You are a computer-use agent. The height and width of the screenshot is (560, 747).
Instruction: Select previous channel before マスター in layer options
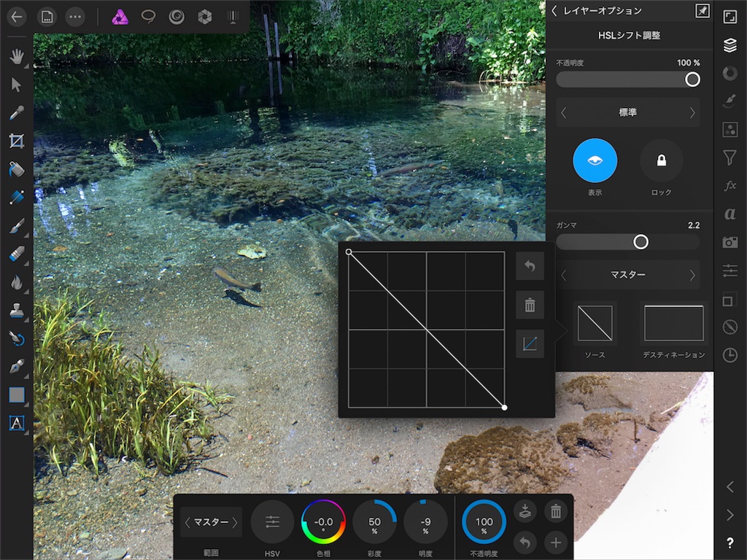coord(564,275)
